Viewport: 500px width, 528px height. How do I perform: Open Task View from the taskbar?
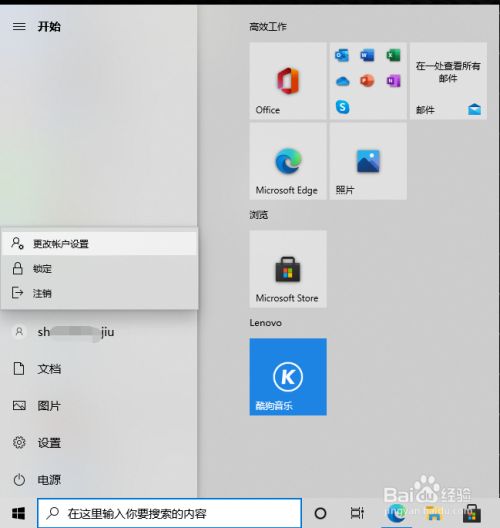point(357,514)
